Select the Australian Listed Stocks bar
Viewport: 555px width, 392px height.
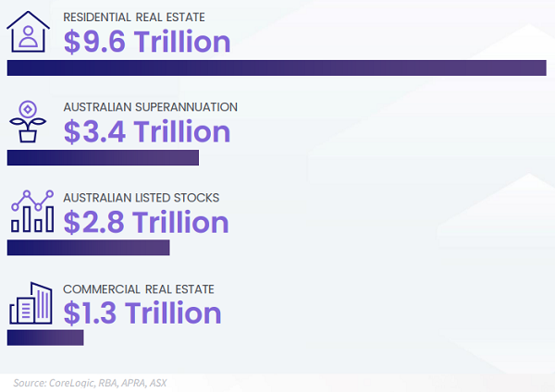(88, 248)
